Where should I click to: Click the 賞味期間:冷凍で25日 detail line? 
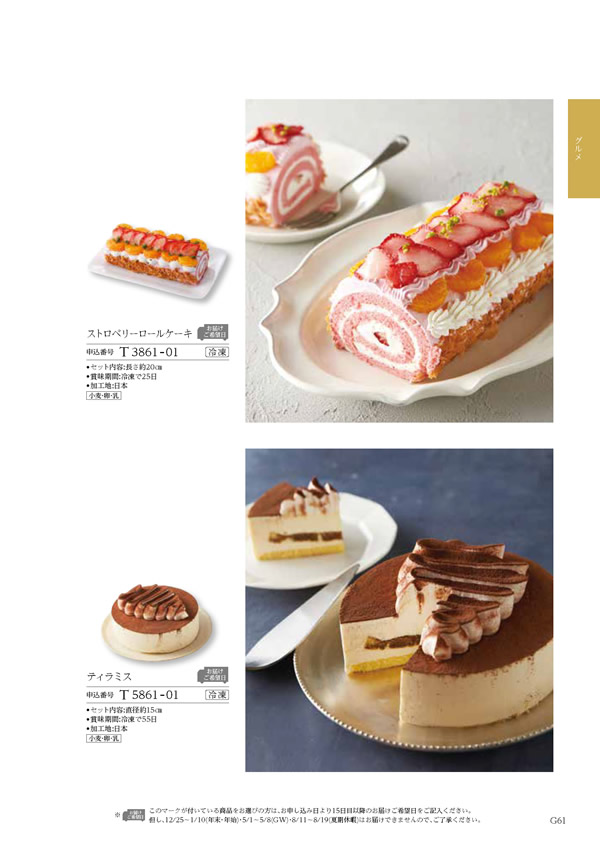point(122,376)
